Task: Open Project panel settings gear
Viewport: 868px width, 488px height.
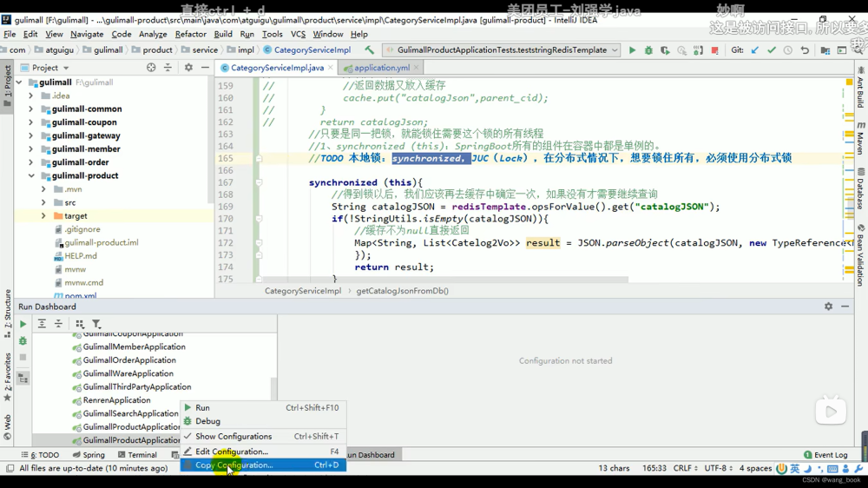Action: 188,68
